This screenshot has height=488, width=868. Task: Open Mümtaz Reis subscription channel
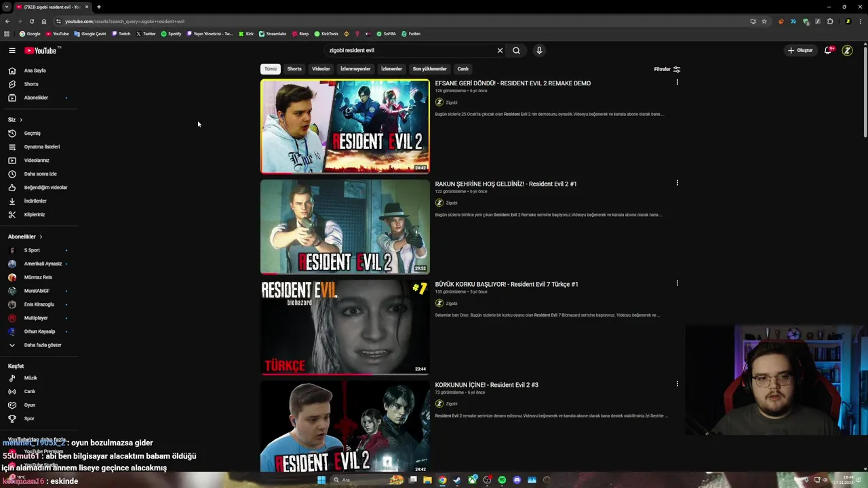(x=39, y=277)
